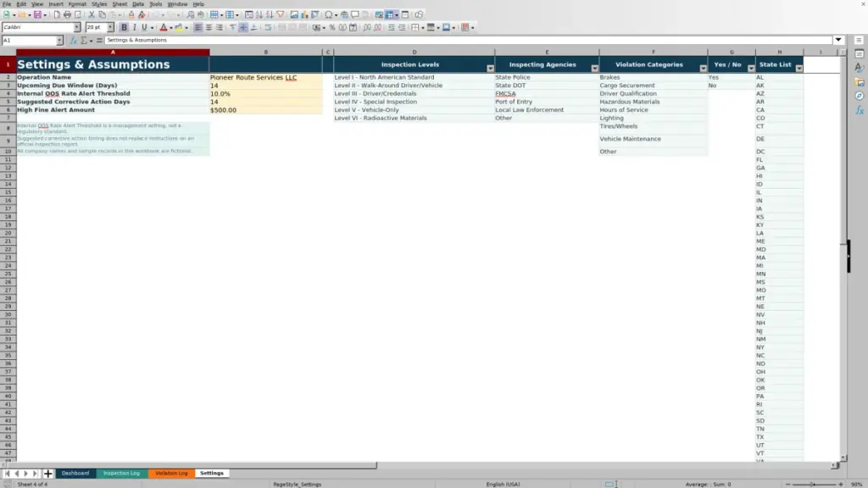Open the Data menu
Viewport: 868px width, 488px height.
pyautogui.click(x=138, y=4)
